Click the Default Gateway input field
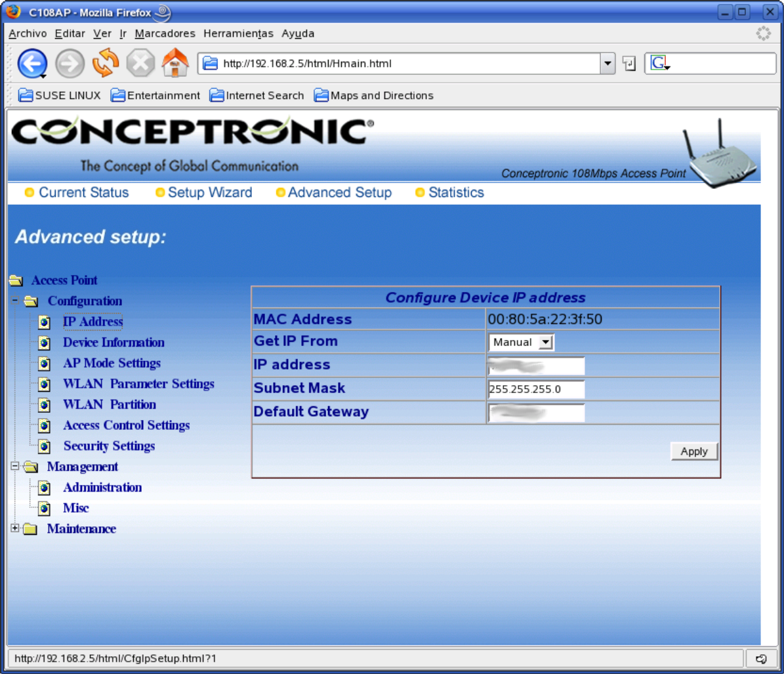This screenshot has width=784, height=674. 536,413
